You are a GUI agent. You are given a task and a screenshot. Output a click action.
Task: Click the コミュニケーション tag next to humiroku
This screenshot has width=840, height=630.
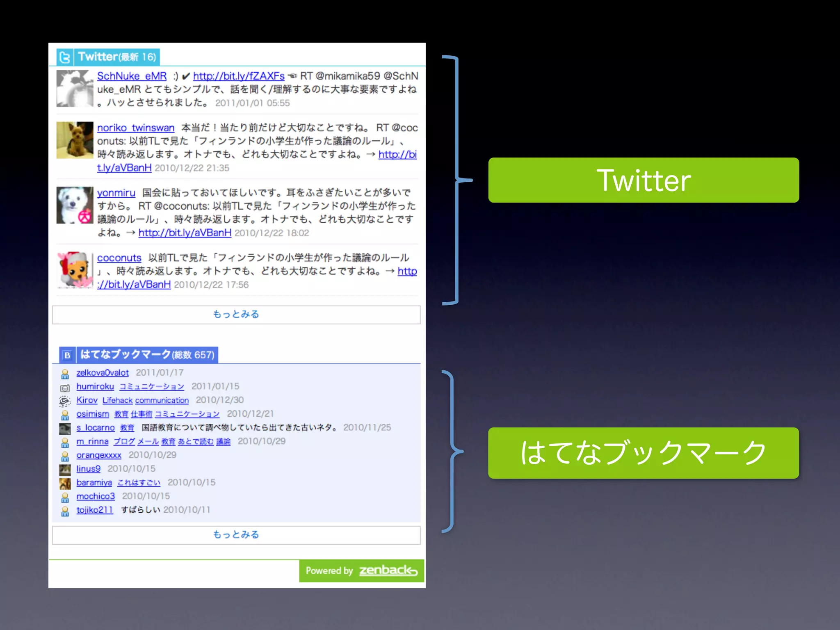pyautogui.click(x=152, y=387)
